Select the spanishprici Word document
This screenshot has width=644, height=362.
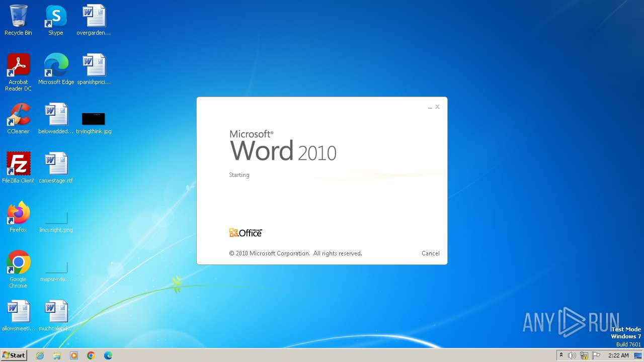[x=94, y=69]
